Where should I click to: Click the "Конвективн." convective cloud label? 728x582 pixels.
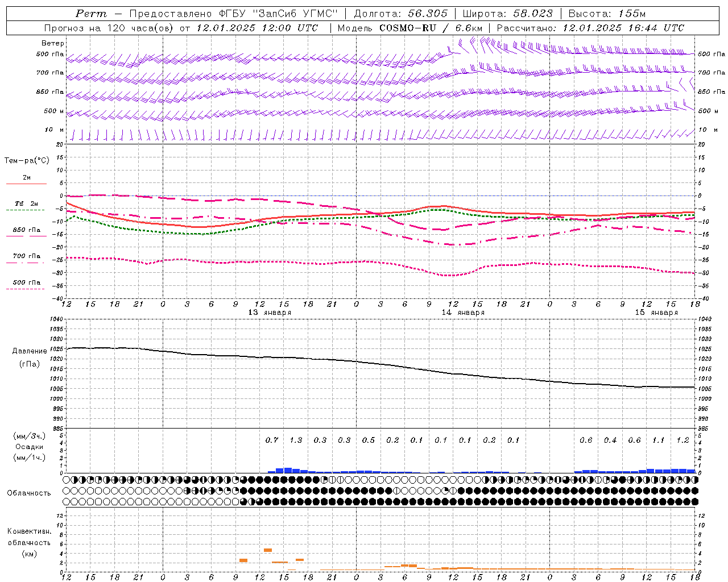point(29,531)
